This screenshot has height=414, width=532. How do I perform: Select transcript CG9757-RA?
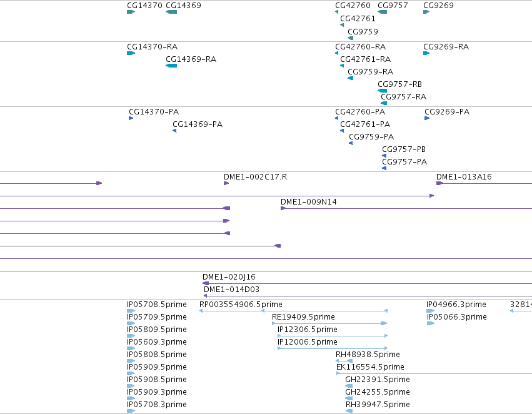[403, 97]
